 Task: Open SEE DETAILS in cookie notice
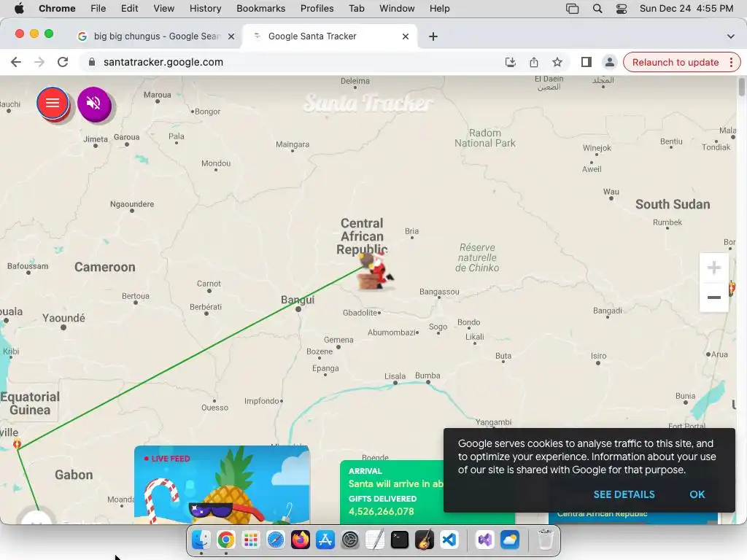point(624,494)
